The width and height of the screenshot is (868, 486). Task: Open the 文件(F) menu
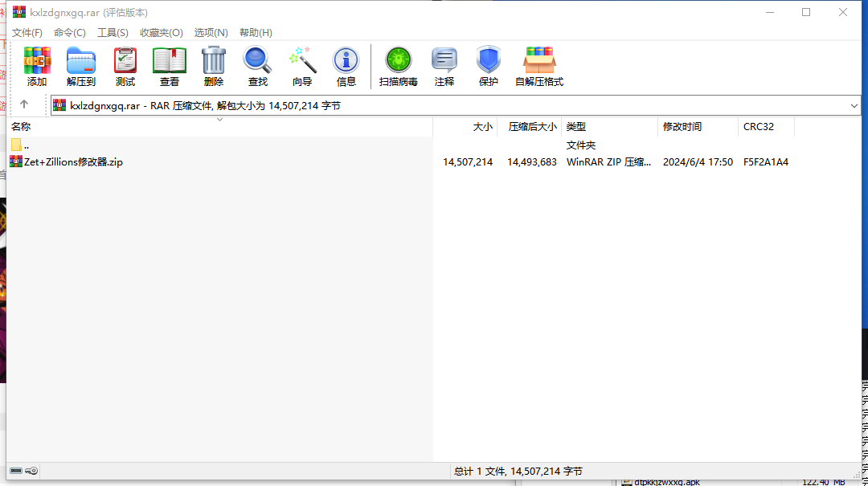point(27,33)
